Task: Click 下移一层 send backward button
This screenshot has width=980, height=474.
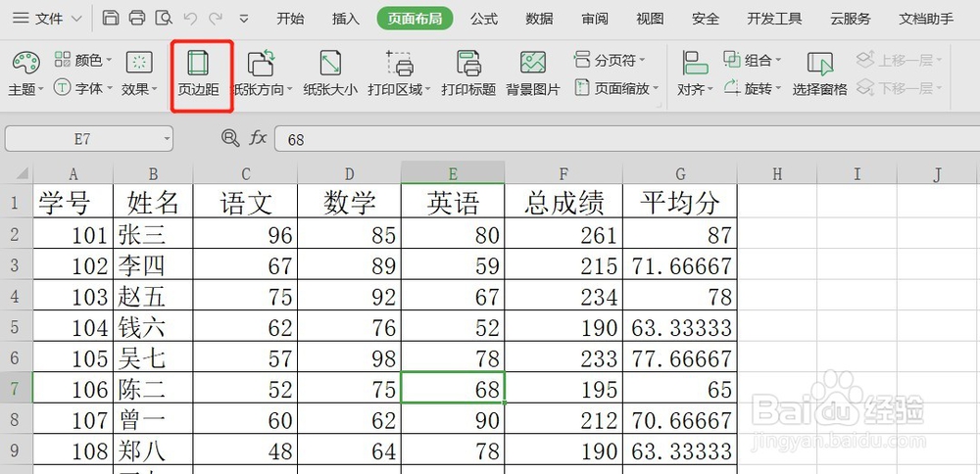Action: point(899,88)
